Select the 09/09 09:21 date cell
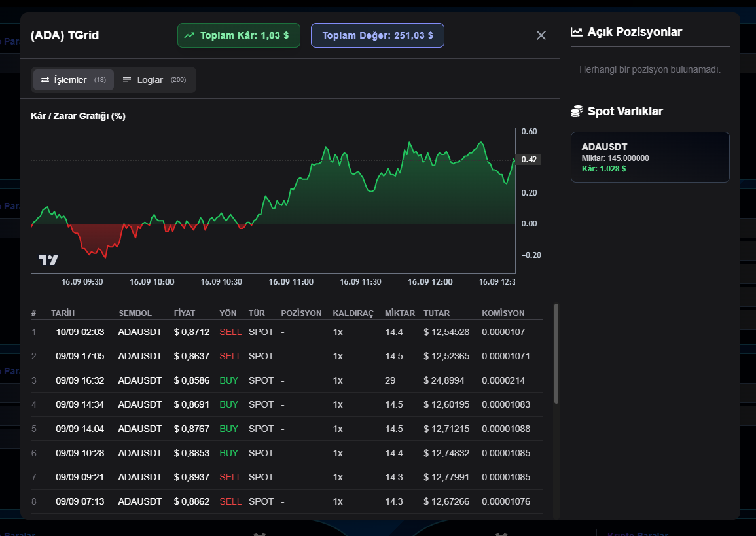This screenshot has height=536, width=756. pyautogui.click(x=80, y=477)
